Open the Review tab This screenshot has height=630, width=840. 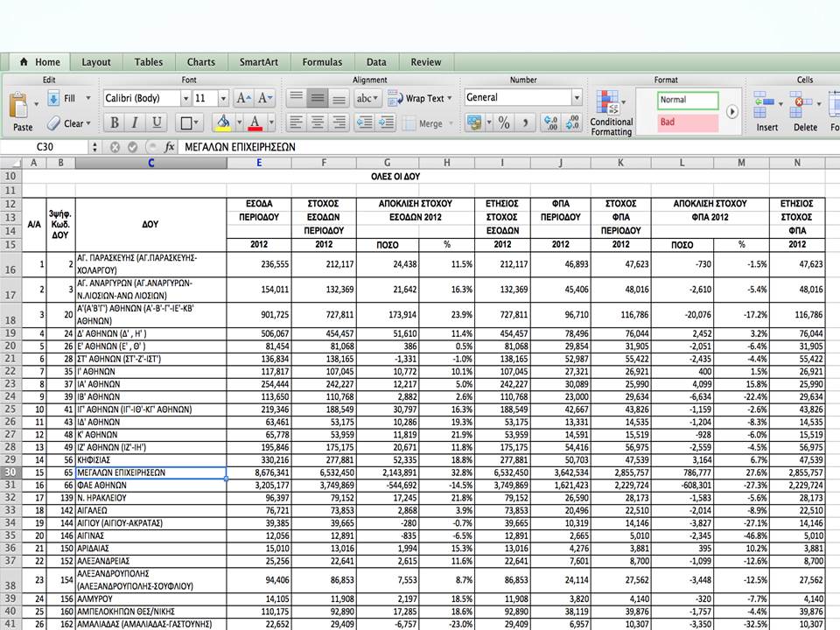[426, 62]
